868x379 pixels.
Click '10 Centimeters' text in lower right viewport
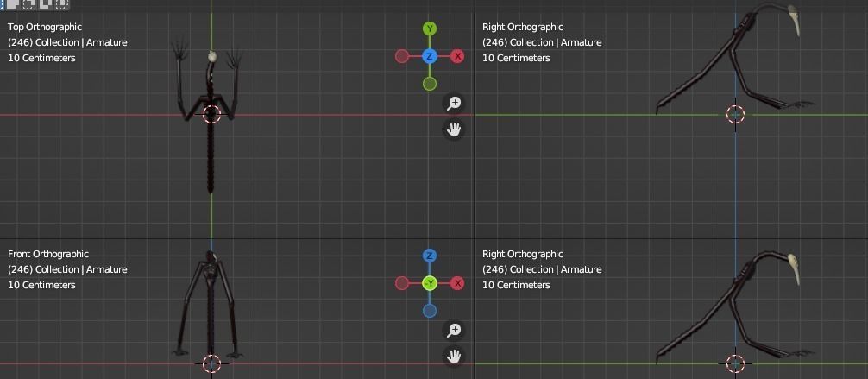[x=516, y=285]
